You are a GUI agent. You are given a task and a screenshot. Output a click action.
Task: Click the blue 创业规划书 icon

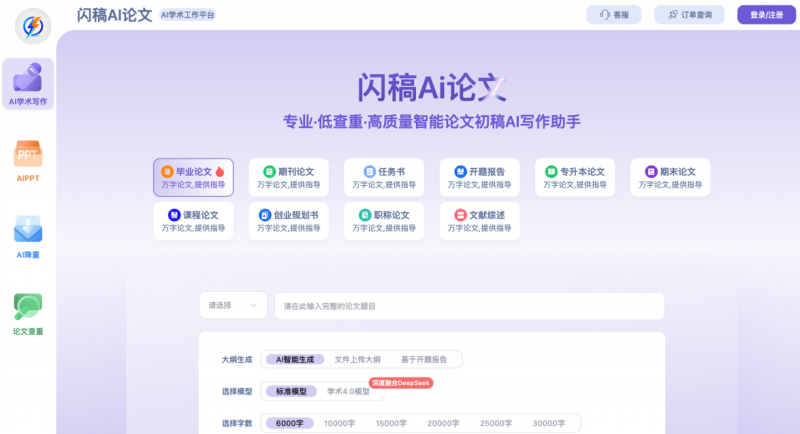click(x=265, y=215)
